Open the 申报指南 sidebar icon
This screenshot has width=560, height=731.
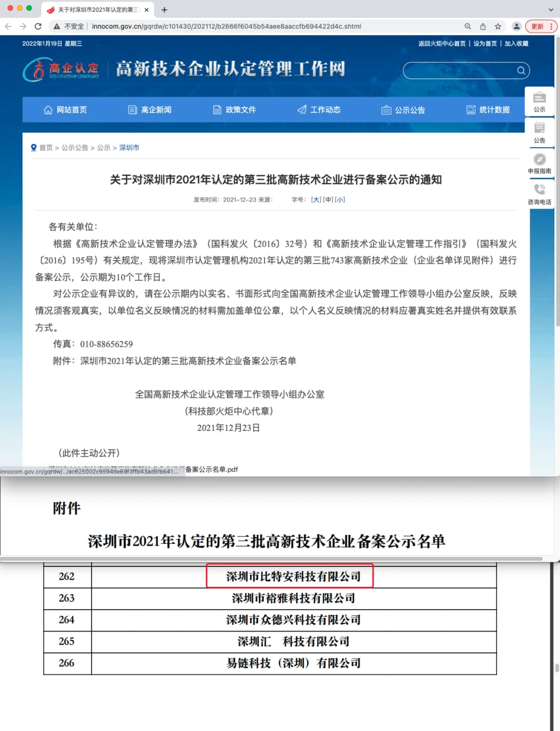tap(539, 164)
